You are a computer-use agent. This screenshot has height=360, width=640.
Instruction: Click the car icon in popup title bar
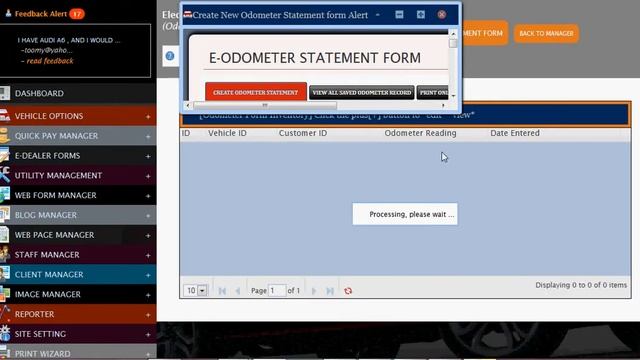[x=188, y=14]
